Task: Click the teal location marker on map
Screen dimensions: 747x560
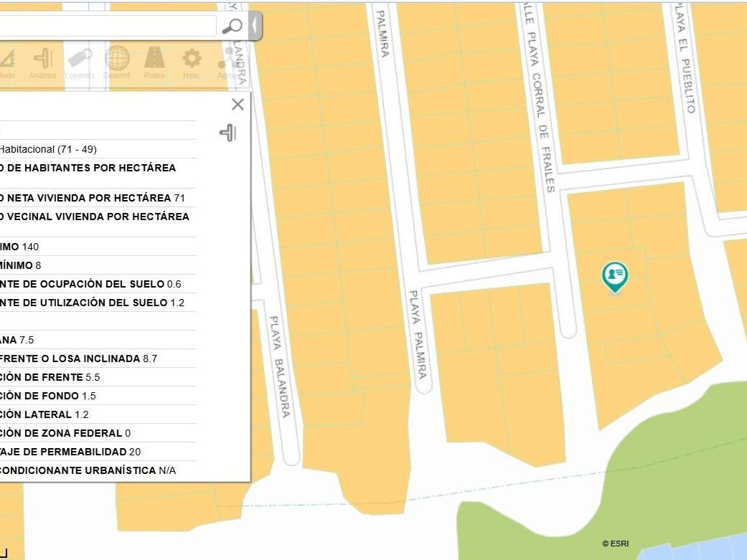Action: [615, 276]
